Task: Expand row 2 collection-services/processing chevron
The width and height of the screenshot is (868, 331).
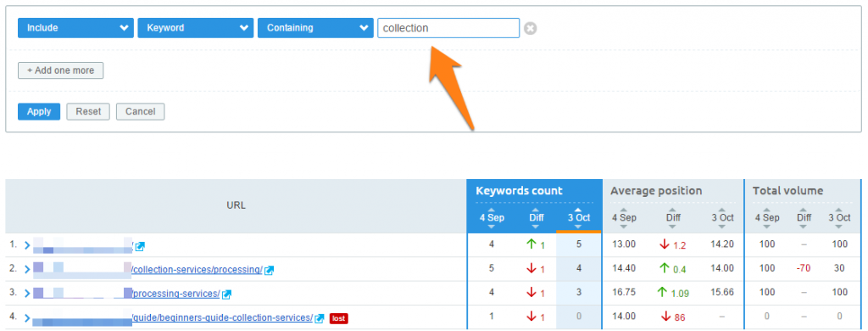Action: click(x=27, y=269)
